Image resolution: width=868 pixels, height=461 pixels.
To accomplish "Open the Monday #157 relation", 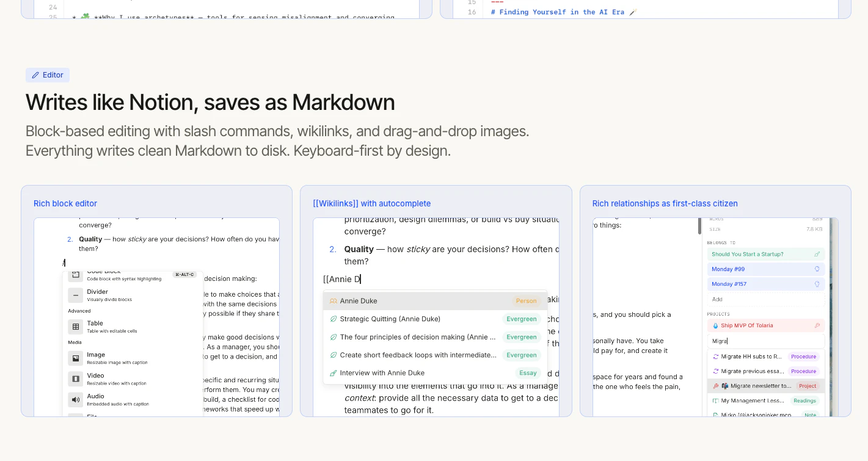I will (x=766, y=284).
